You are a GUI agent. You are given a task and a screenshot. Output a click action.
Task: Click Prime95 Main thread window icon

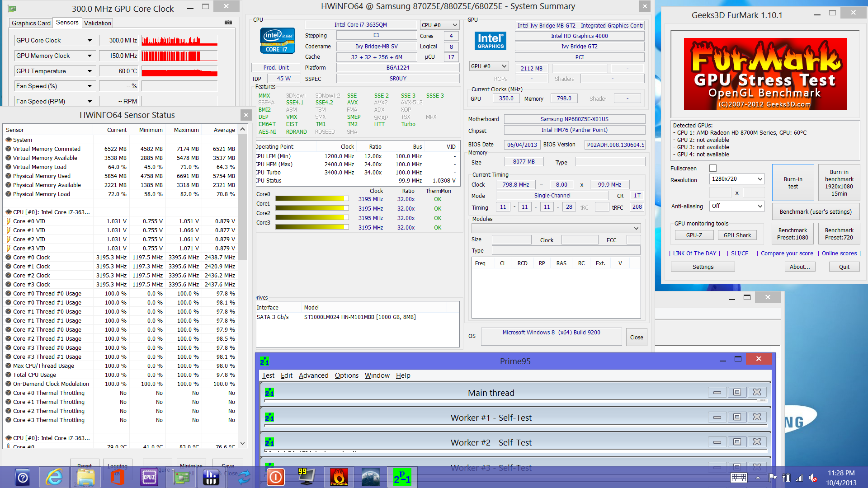(269, 392)
